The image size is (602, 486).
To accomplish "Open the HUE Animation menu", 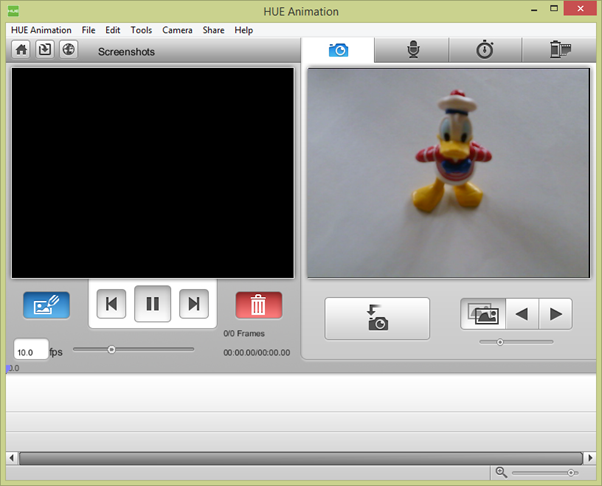I will (x=41, y=30).
